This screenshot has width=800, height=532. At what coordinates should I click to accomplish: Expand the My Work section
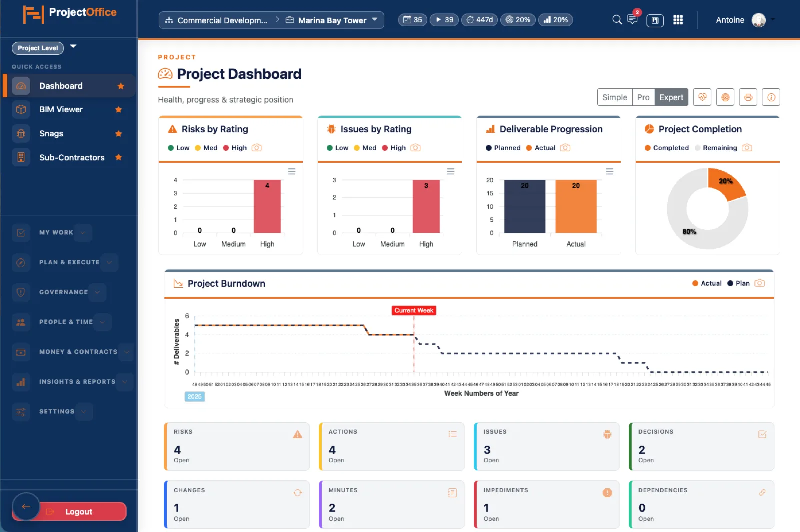pos(83,232)
